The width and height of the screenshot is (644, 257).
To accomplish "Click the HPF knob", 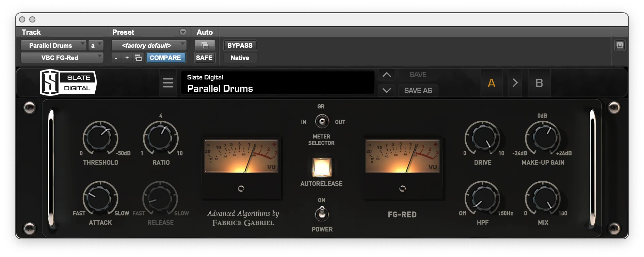I will 482,198.
